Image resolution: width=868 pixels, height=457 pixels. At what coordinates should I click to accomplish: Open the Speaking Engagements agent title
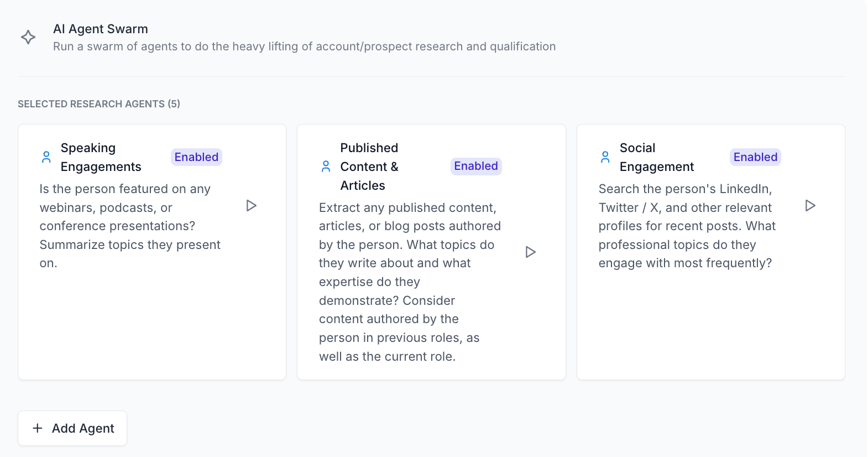[x=101, y=157]
